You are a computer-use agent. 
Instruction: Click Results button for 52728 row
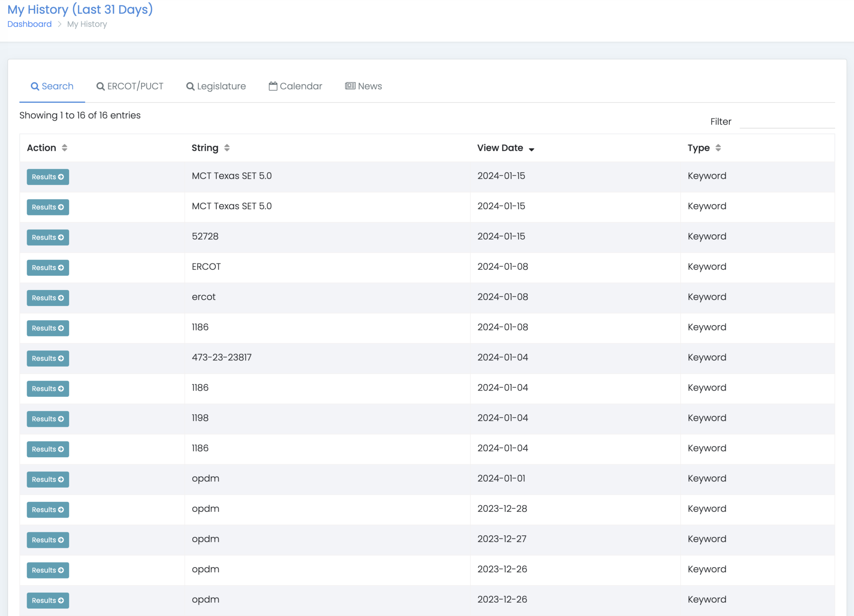point(48,237)
